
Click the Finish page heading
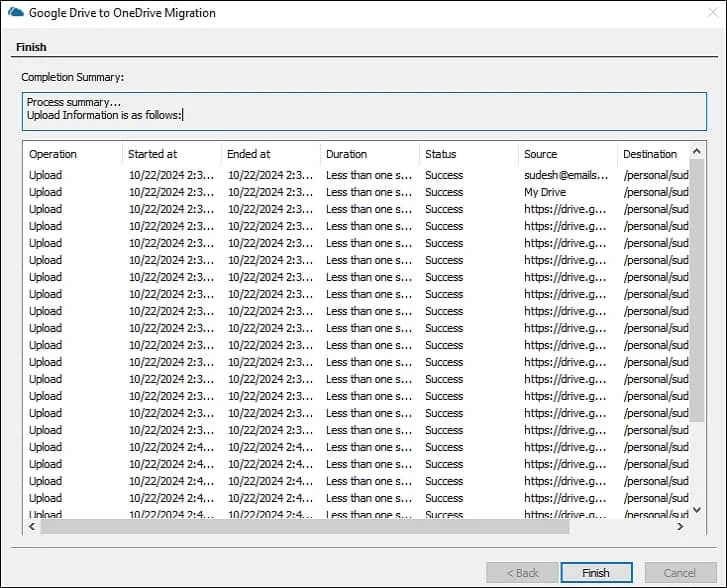tap(31, 47)
